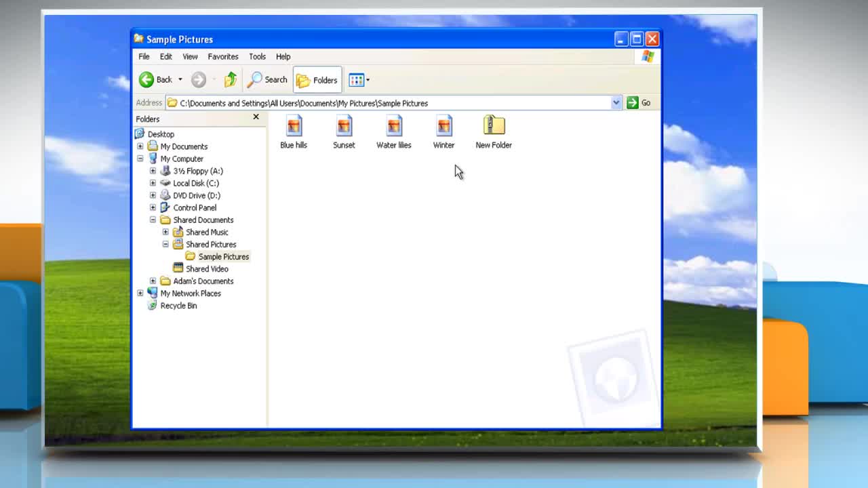Expand the Local Disk (C:) node

(x=153, y=183)
